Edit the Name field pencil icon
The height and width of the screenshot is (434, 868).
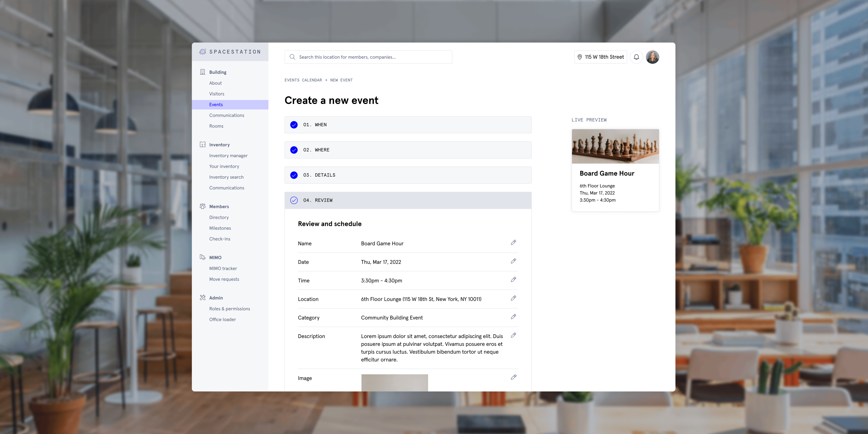[513, 243]
